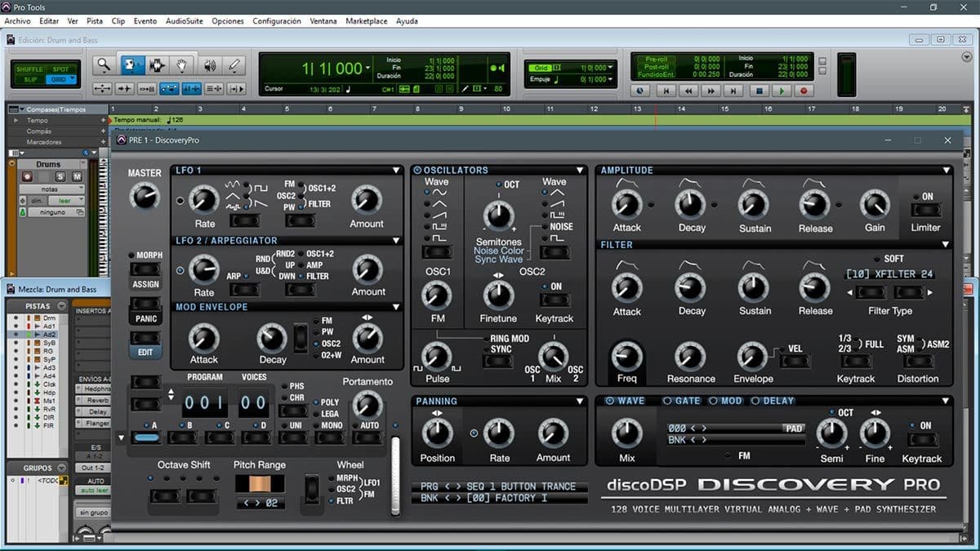Enable SLIP edit mode
The height and width of the screenshot is (551, 980).
pyautogui.click(x=29, y=80)
